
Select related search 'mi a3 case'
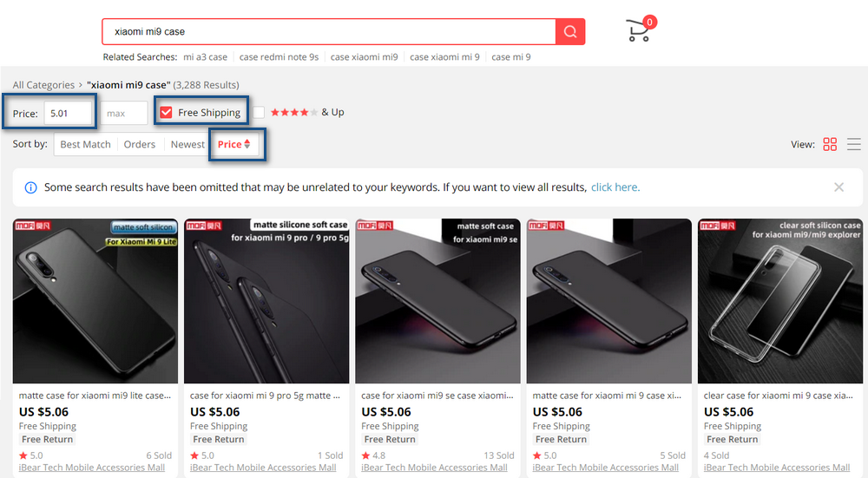tap(205, 57)
